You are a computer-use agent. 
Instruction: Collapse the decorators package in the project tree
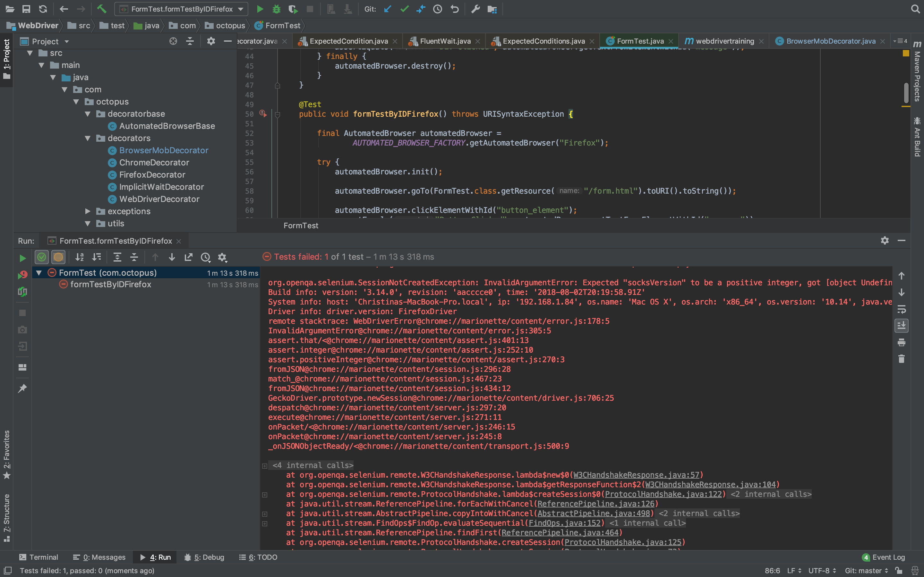(88, 138)
